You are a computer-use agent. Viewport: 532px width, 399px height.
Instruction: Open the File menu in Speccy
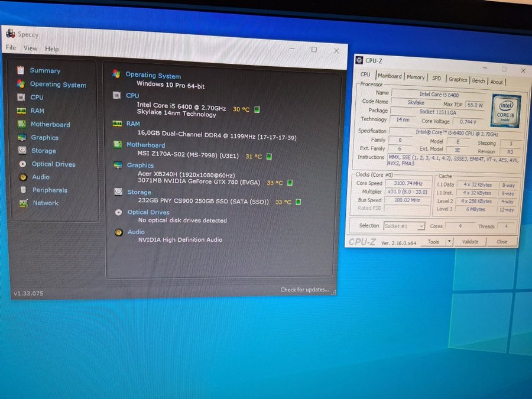point(11,47)
